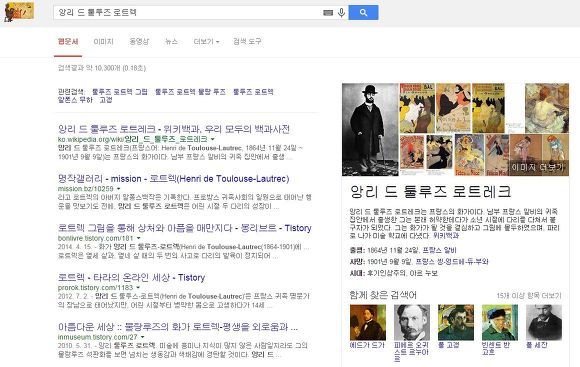Click the 함께 찾은 검색어 heading
The width and height of the screenshot is (580, 367).
pyautogui.click(x=383, y=295)
